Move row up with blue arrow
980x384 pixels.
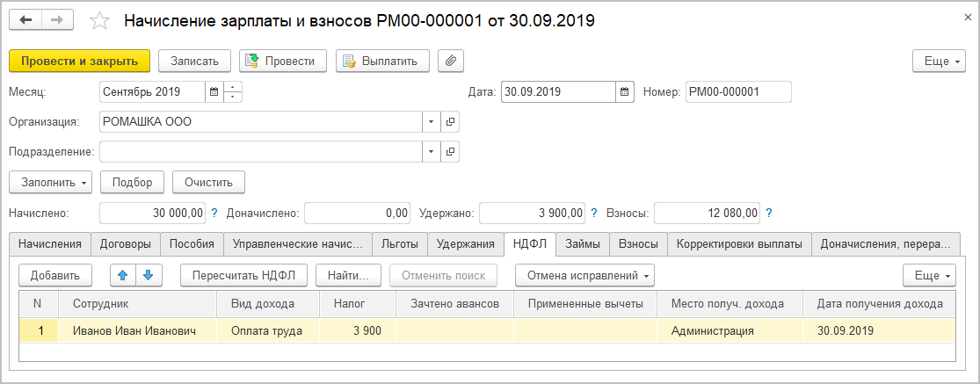click(123, 275)
